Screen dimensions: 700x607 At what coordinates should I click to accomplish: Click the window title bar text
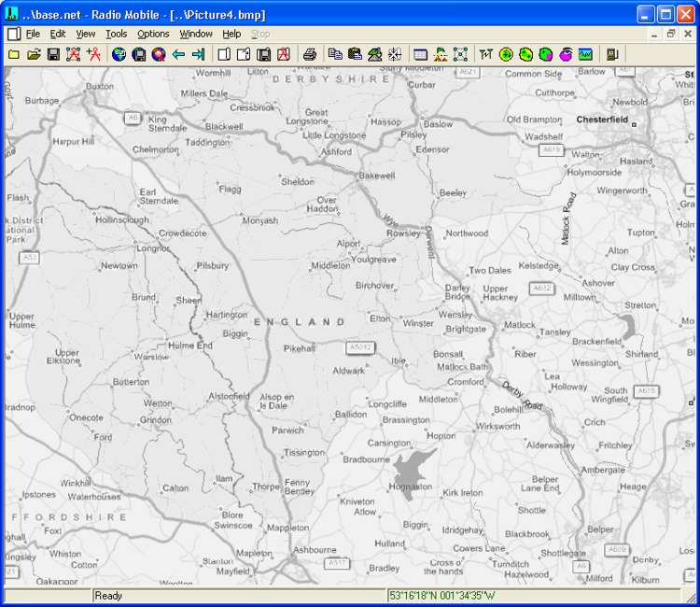[143, 15]
